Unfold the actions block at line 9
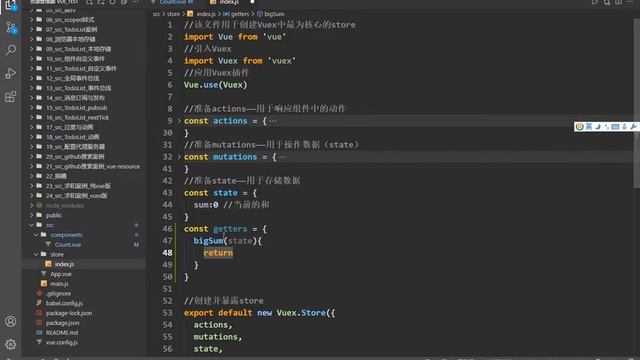 coord(179,121)
